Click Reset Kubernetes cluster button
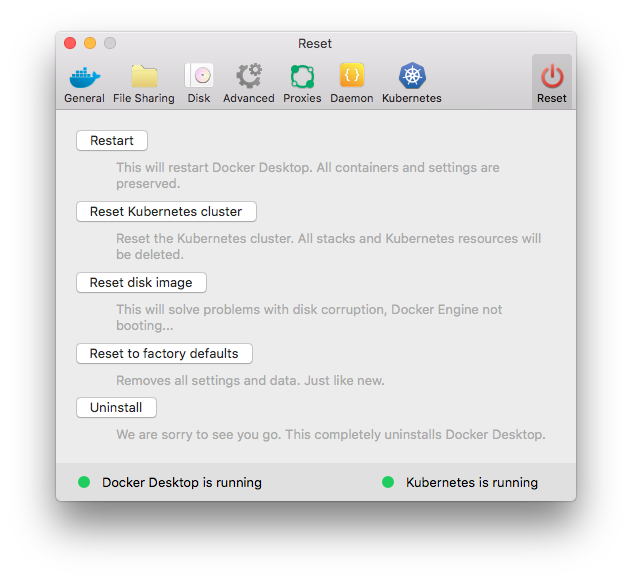This screenshot has height=581, width=632. 166,212
